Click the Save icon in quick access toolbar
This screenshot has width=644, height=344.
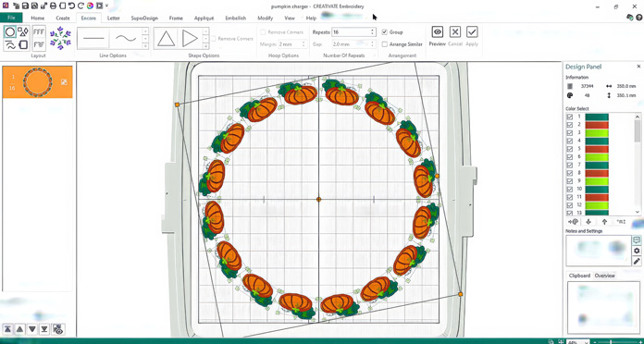point(25,6)
